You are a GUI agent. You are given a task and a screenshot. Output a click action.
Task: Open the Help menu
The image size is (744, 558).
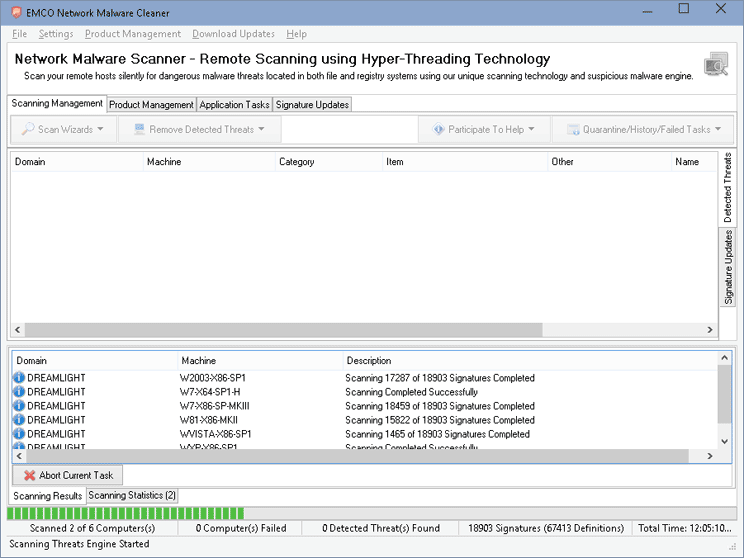click(x=297, y=34)
